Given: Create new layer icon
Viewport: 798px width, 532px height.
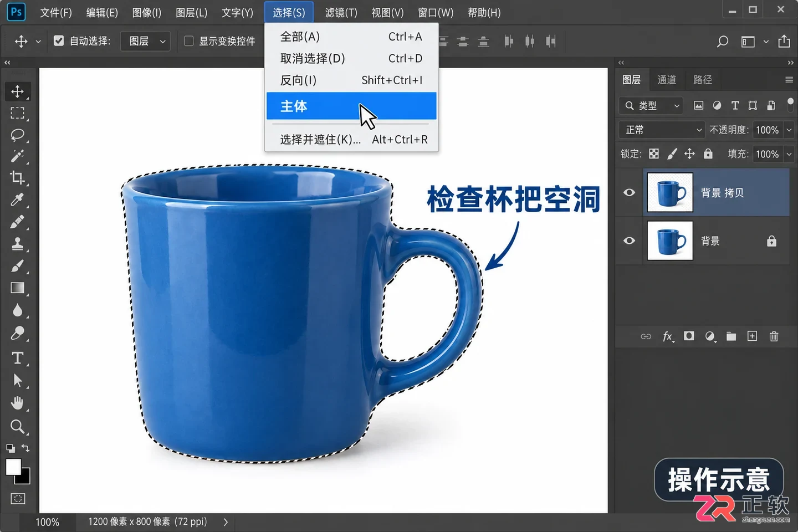Looking at the screenshot, I should [x=752, y=336].
